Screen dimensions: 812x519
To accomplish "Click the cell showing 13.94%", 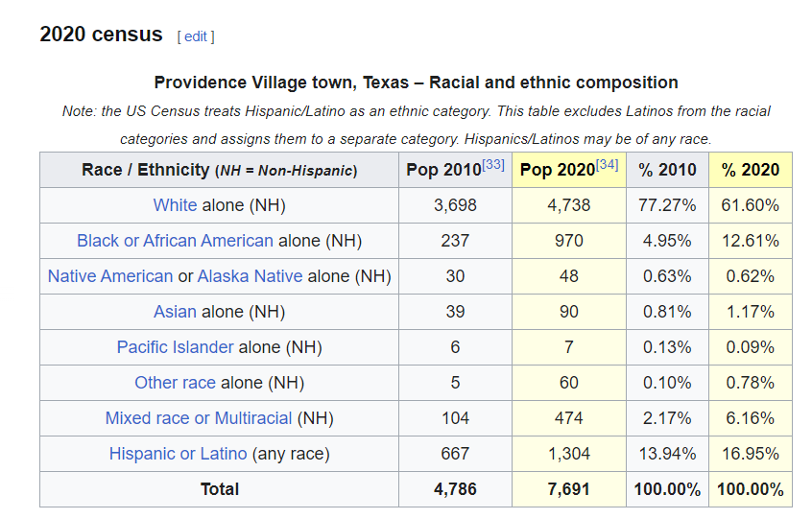I will tap(667, 453).
